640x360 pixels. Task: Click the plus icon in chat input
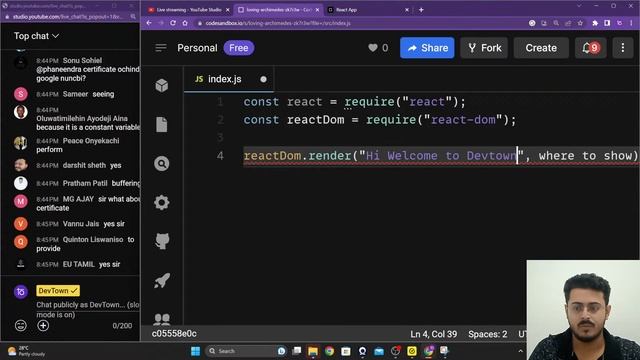pyautogui.click(x=43, y=325)
